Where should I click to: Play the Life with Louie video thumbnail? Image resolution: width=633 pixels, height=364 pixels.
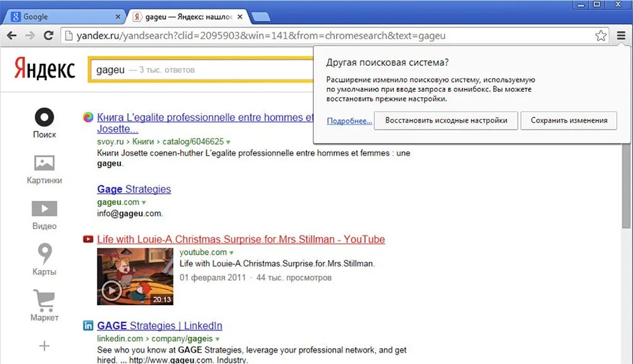click(135, 277)
